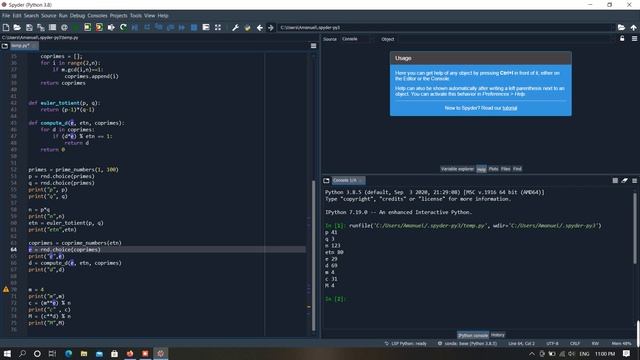640x360 pixels.
Task: Save the current file via toolbar
Action: 29,27
